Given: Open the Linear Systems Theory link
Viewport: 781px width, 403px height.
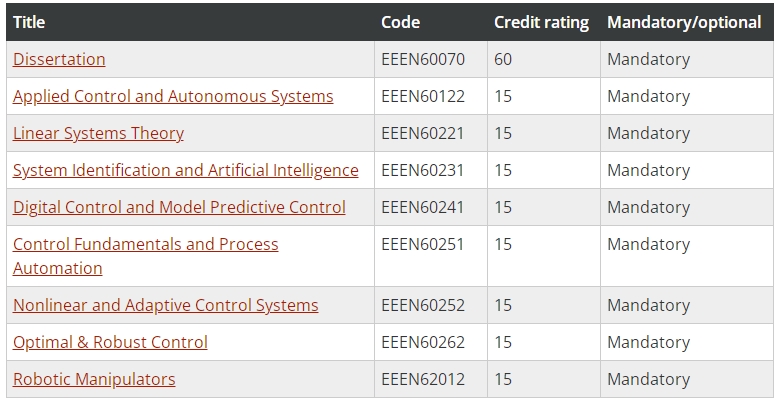Looking at the screenshot, I should click(x=98, y=133).
